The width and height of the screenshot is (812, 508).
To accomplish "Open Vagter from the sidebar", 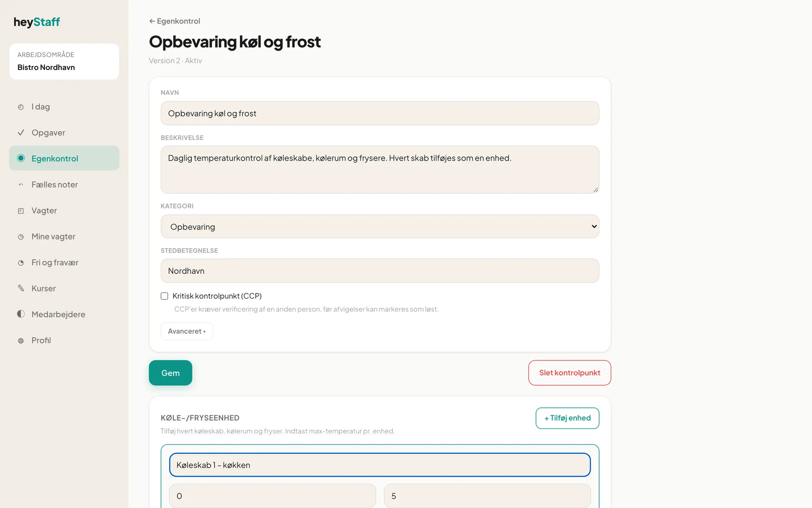I will (64, 211).
